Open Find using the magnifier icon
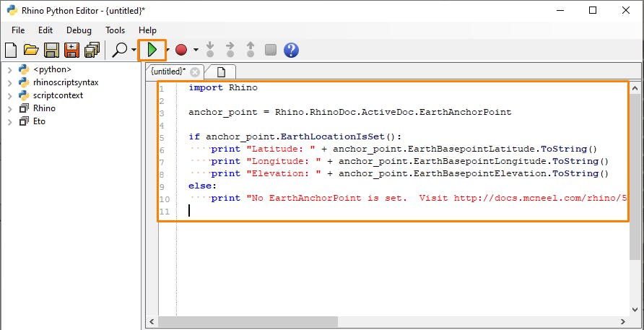 (120, 50)
